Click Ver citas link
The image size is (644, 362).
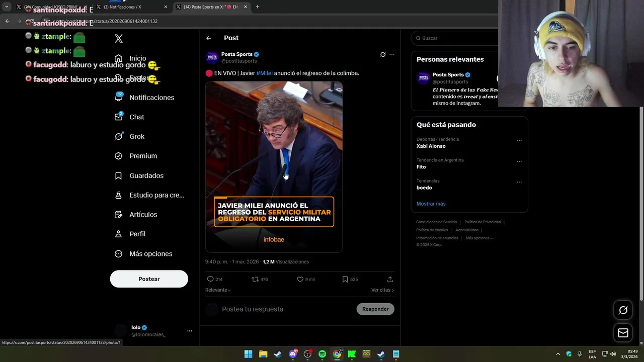click(x=382, y=290)
